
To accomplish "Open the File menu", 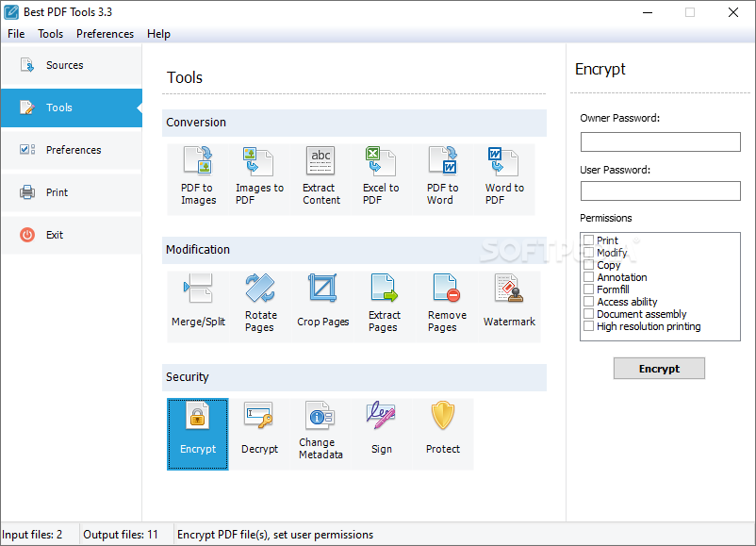I will click(x=16, y=34).
